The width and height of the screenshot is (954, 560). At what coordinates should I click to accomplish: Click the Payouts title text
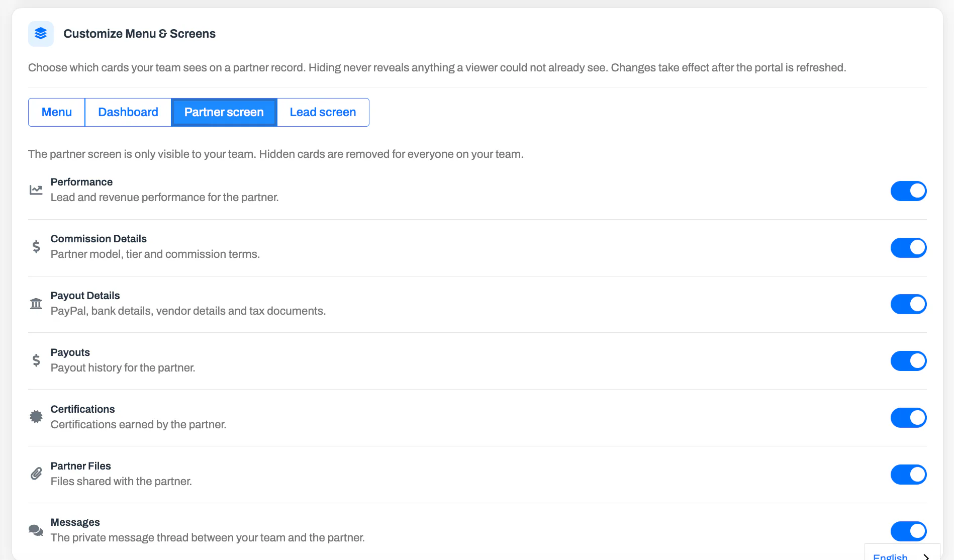(x=70, y=352)
